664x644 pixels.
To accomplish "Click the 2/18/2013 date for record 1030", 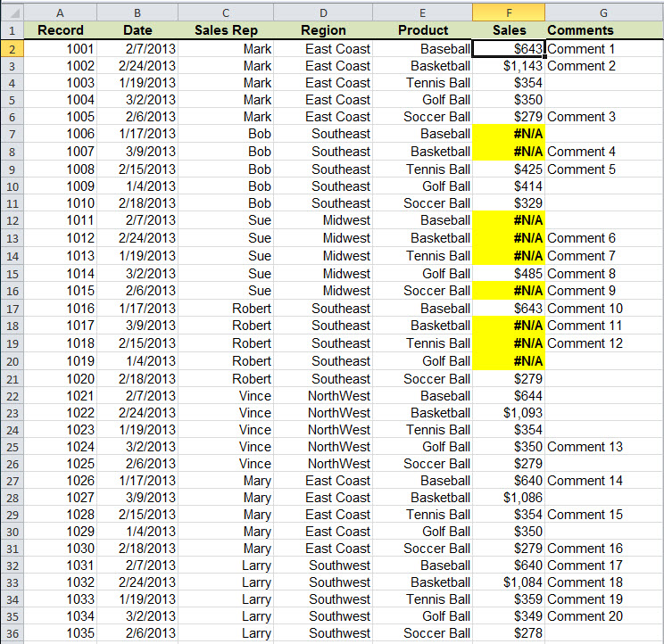I will pyautogui.click(x=137, y=549).
